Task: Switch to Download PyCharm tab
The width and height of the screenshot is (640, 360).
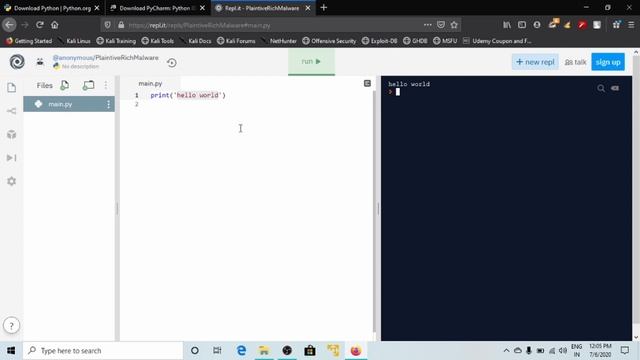Action: click(x=158, y=8)
